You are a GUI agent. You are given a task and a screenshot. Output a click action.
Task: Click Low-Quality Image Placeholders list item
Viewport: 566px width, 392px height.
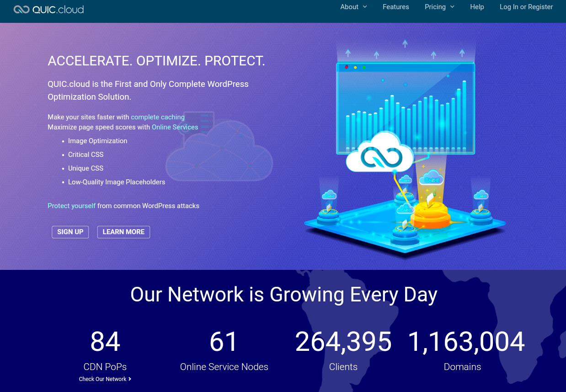point(117,182)
